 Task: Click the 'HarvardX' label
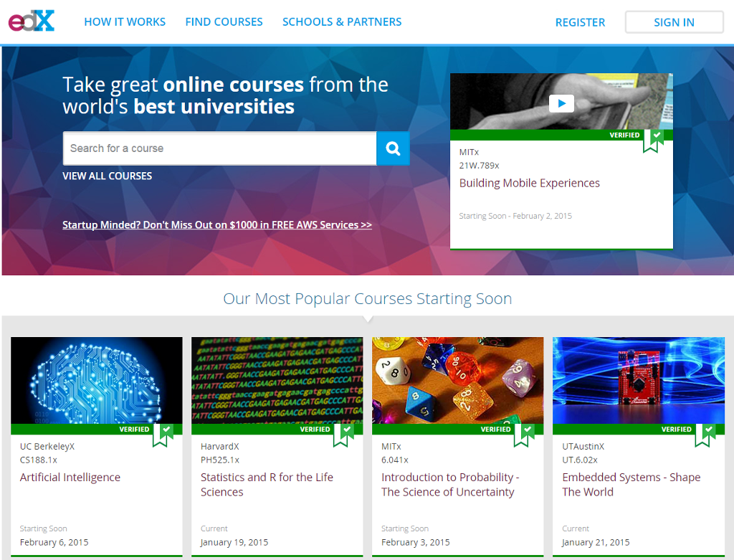coord(219,447)
